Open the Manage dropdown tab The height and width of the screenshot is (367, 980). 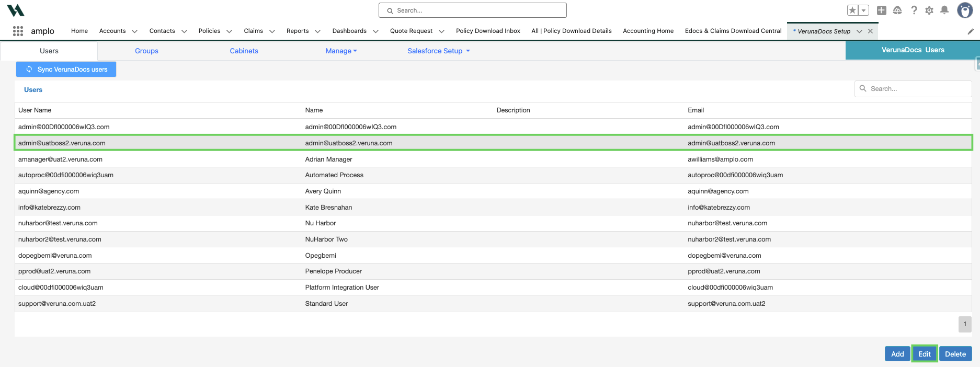click(341, 51)
